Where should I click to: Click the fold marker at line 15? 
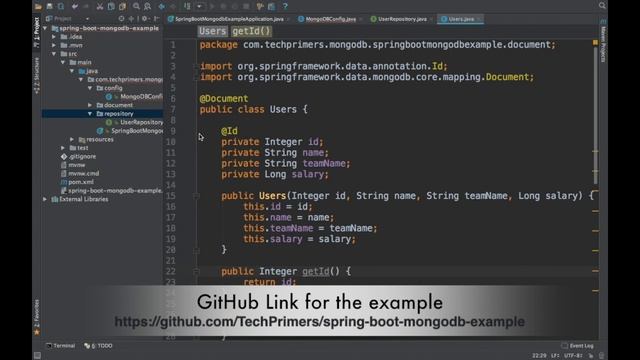click(x=196, y=196)
